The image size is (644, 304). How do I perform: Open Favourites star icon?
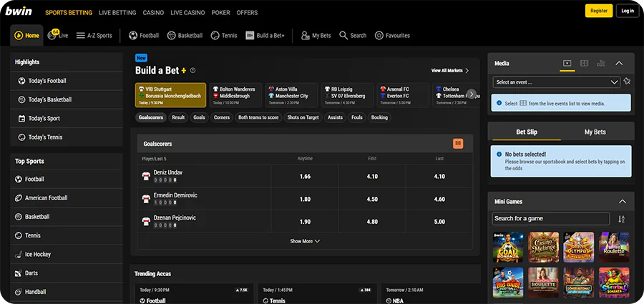[x=379, y=35]
